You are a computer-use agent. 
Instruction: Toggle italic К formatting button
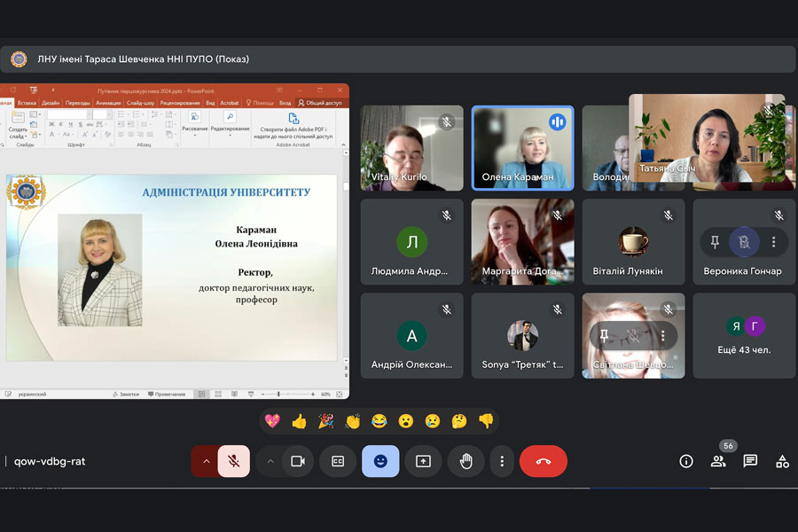pyautogui.click(x=61, y=124)
